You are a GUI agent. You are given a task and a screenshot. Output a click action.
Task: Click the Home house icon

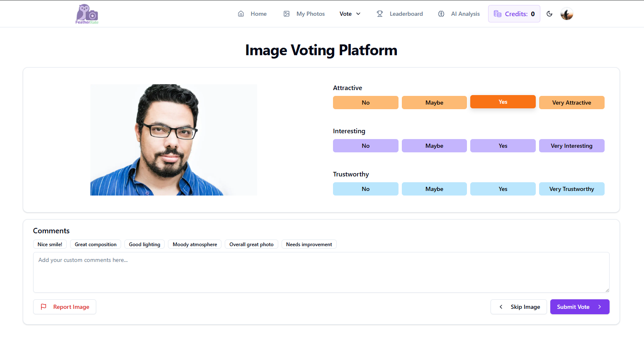click(241, 14)
